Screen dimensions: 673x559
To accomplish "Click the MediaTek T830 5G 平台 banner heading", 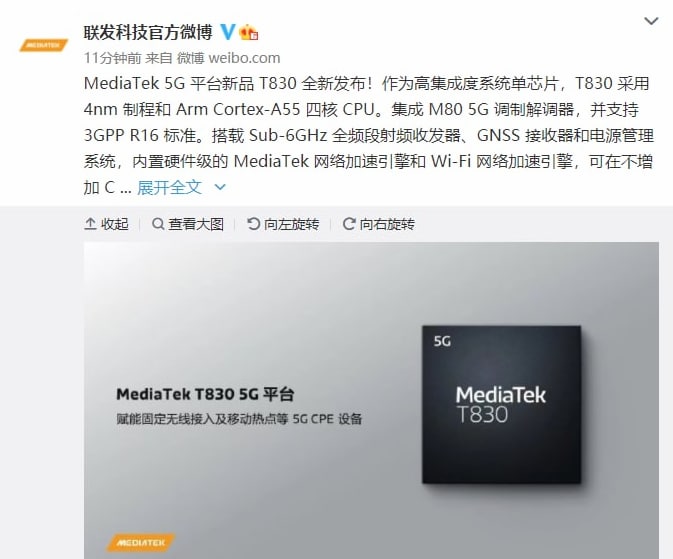I will tap(205, 394).
